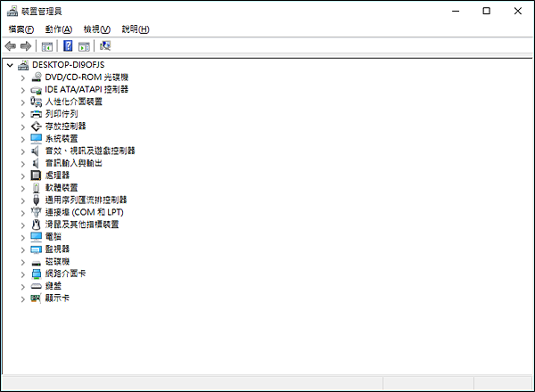Image resolution: width=535 pixels, height=392 pixels.
Task: Click scan for hardware changes icon
Action: click(105, 45)
